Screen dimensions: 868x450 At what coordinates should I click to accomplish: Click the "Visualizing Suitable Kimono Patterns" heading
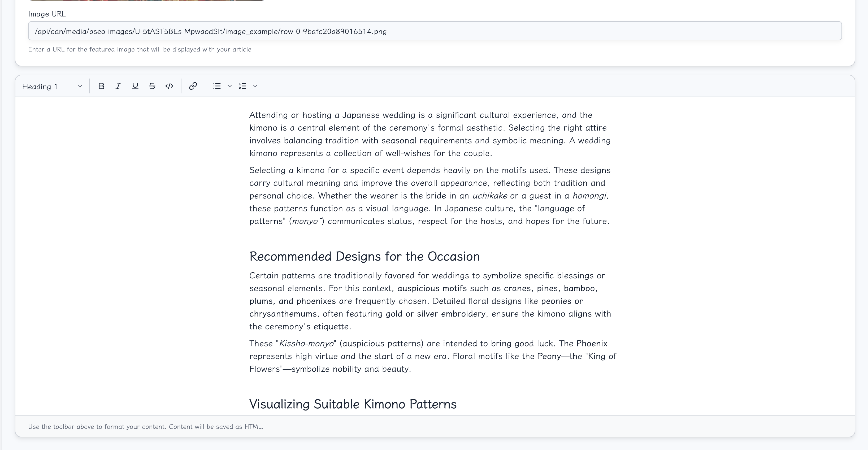coord(353,404)
